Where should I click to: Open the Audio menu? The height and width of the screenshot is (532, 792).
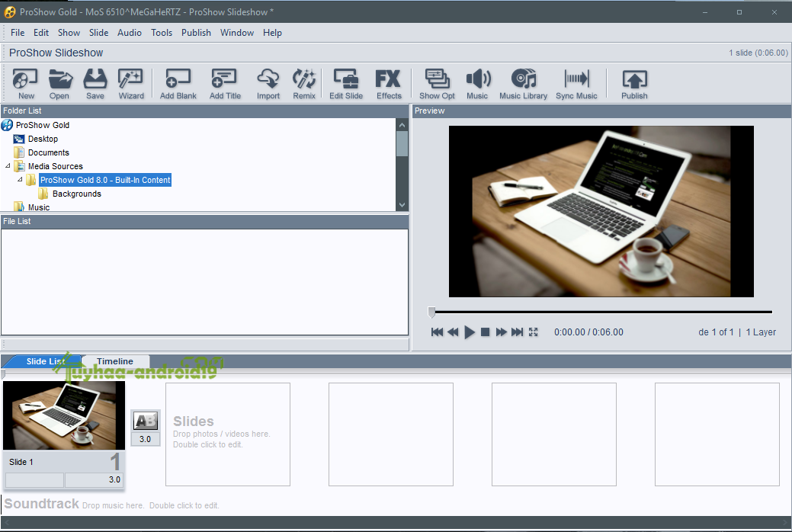click(130, 32)
